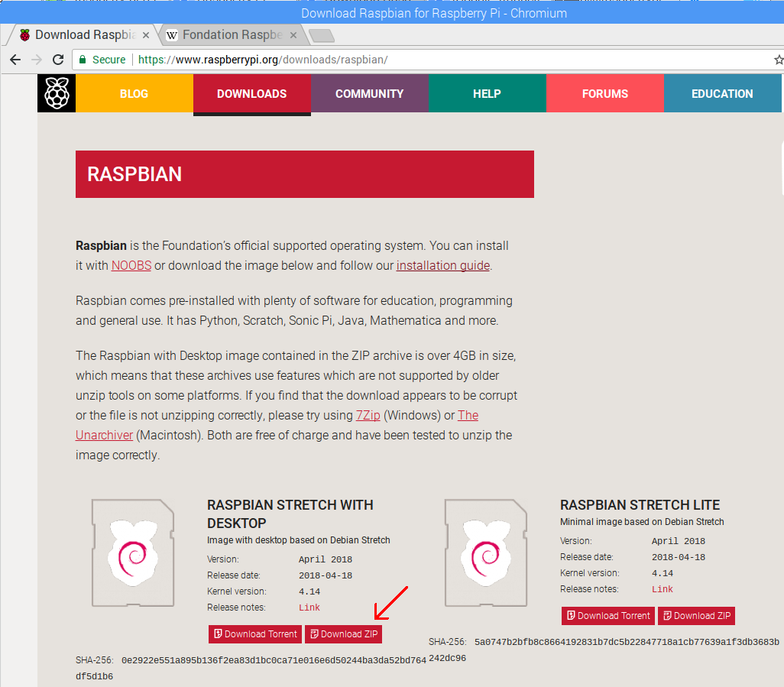
Task: Click the RASPBIAN page heading banner
Action: [304, 174]
